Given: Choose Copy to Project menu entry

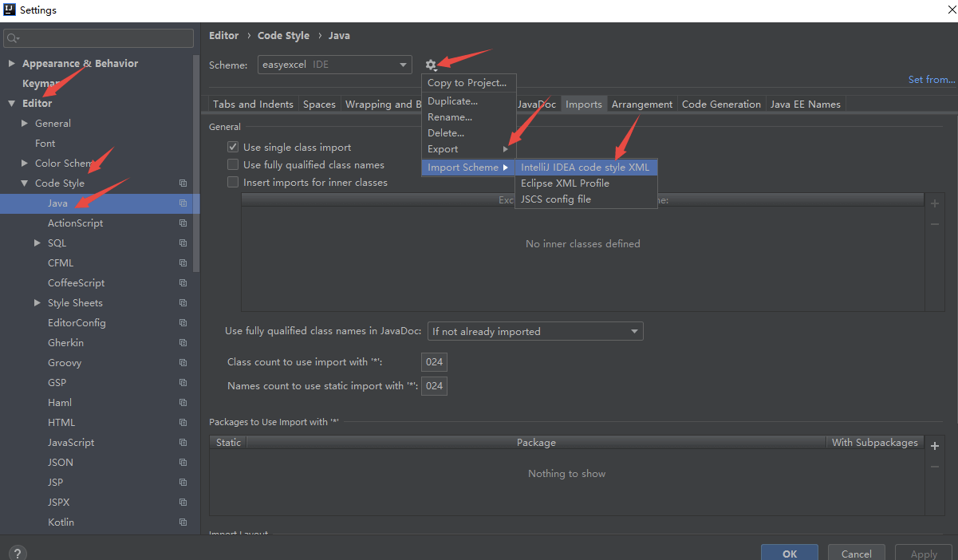Looking at the screenshot, I should pos(468,83).
